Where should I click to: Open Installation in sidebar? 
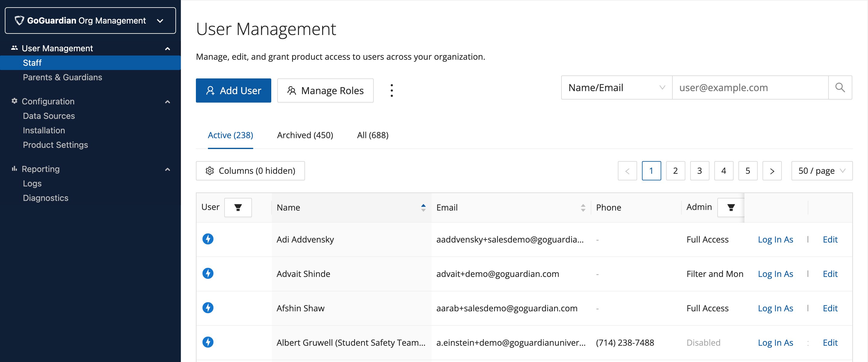44,130
